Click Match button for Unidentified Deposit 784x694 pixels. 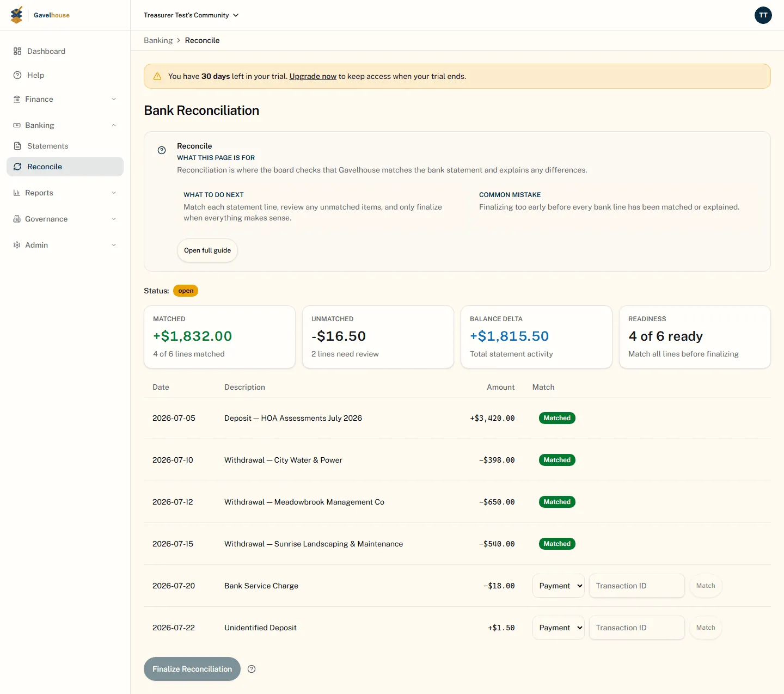[x=706, y=628]
